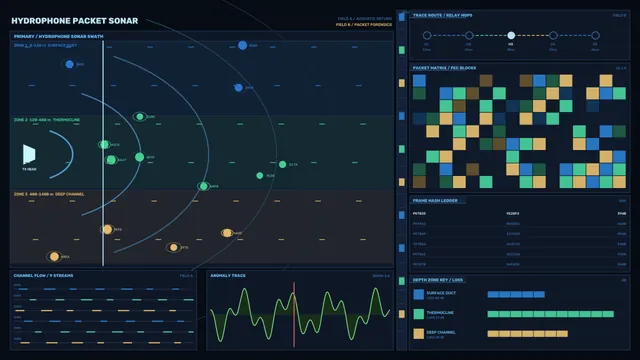Screen dimensions: 640x360
Task: Select the last relay hop node in Trace Route
Action: [596, 36]
